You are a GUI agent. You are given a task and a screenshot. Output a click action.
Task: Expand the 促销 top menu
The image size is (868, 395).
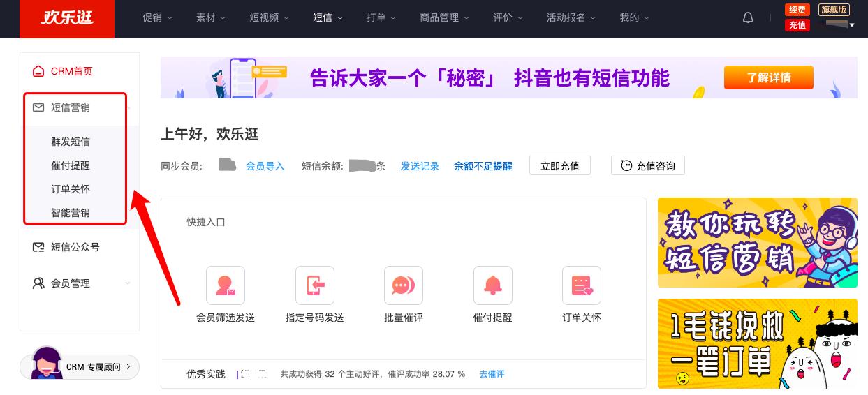pos(157,18)
